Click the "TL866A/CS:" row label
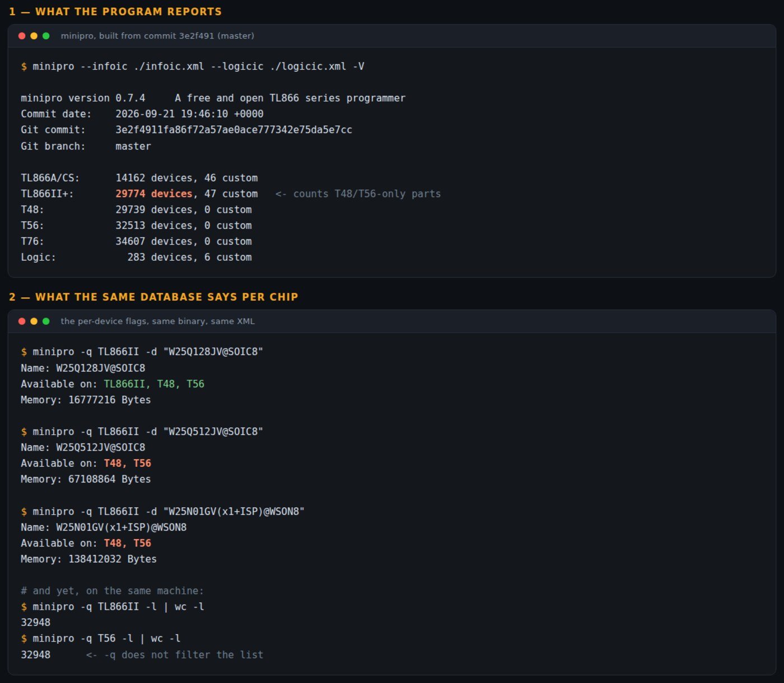784x683 pixels. 50,178
